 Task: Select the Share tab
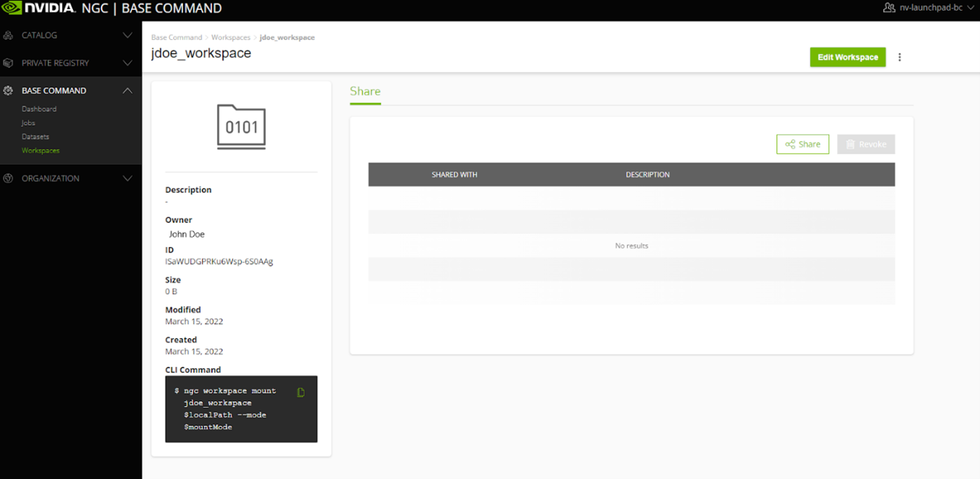click(365, 91)
